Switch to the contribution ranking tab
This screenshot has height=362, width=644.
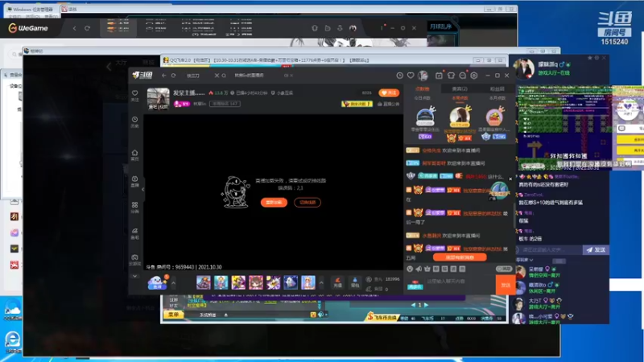pos(422,88)
